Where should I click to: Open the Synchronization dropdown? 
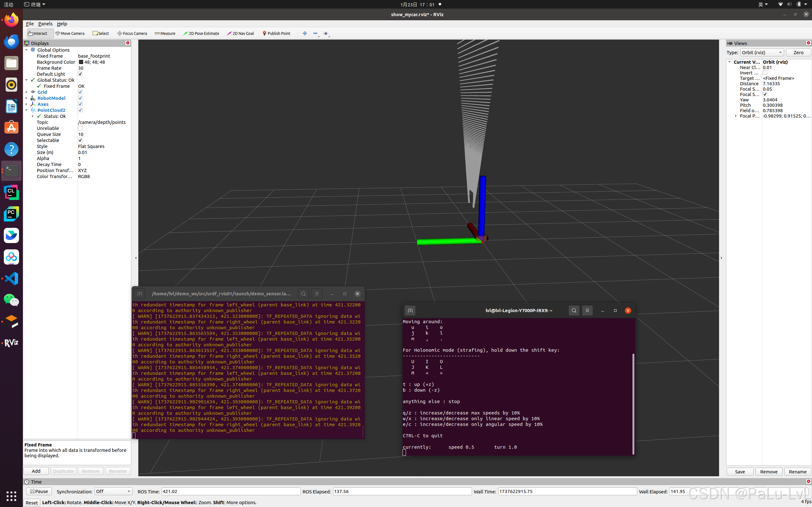pos(113,491)
